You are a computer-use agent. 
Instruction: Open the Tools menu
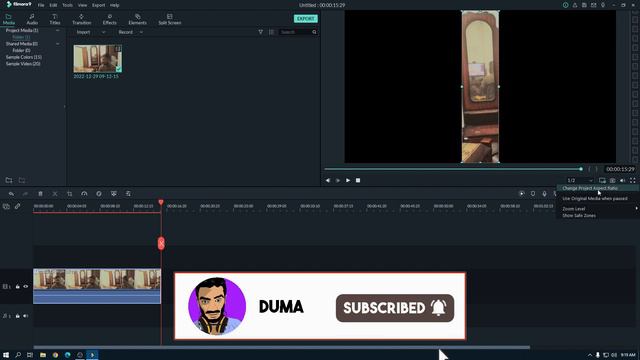67,5
